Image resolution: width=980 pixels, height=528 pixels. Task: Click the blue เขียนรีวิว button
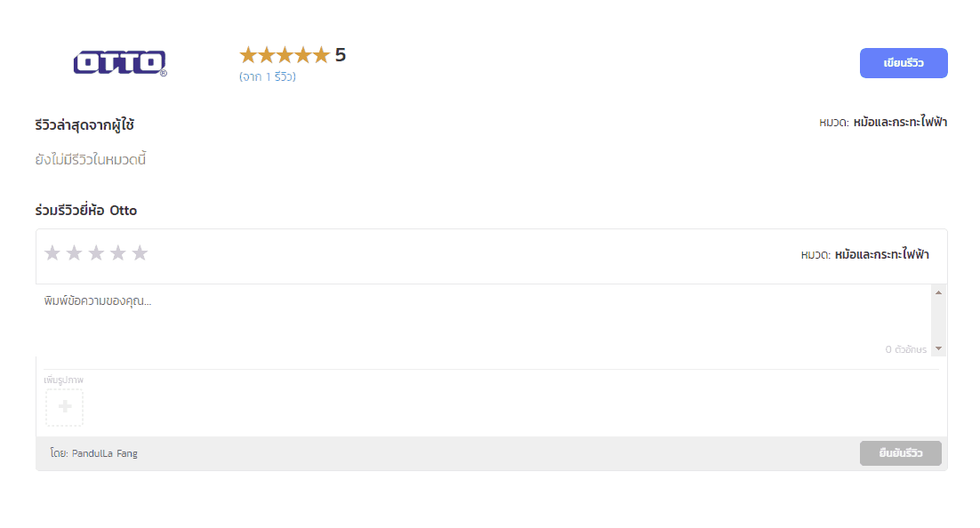pyautogui.click(x=904, y=63)
